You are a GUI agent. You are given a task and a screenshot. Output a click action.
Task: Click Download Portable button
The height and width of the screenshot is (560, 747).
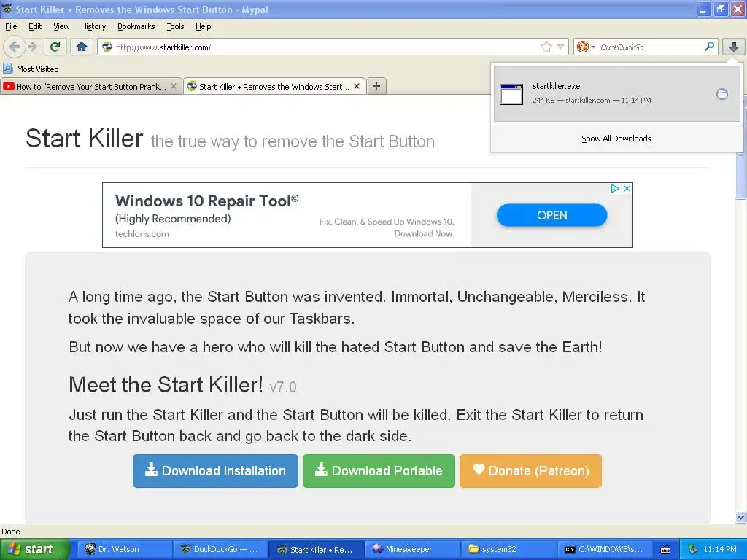click(x=379, y=471)
